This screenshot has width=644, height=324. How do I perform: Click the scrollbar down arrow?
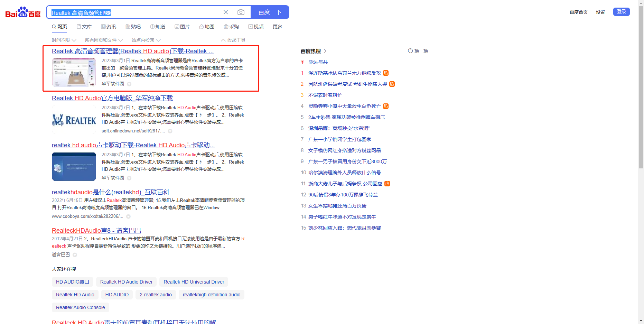tap(641, 321)
